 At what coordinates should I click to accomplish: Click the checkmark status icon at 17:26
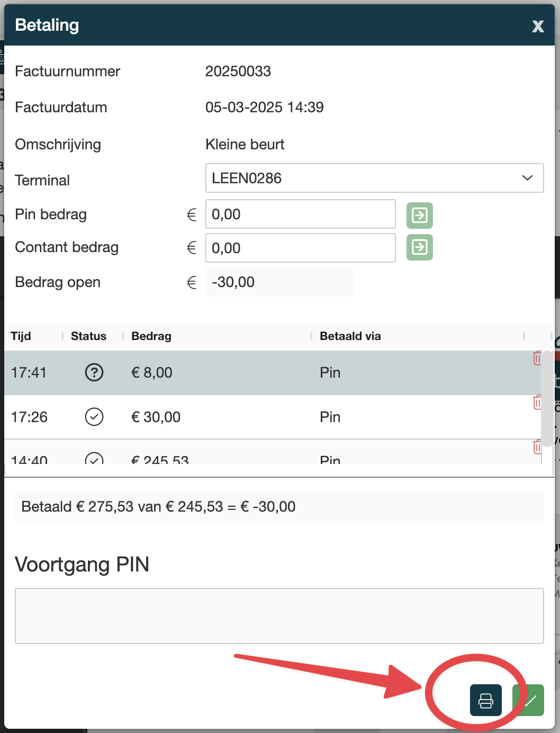(x=94, y=417)
